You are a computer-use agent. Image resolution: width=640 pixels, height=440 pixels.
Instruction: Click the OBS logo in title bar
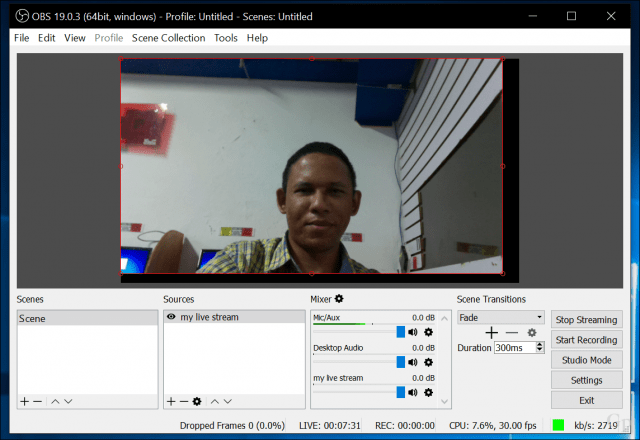click(x=22, y=16)
